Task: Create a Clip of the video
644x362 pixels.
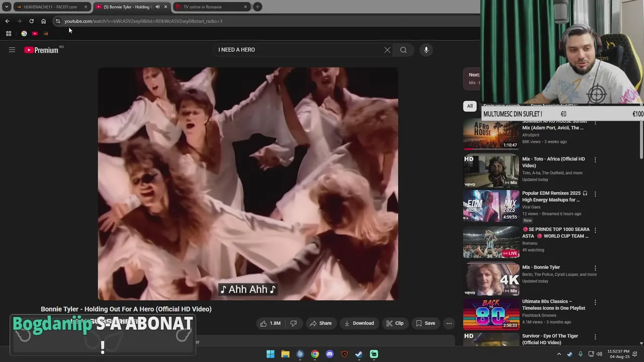Action: [x=395, y=323]
